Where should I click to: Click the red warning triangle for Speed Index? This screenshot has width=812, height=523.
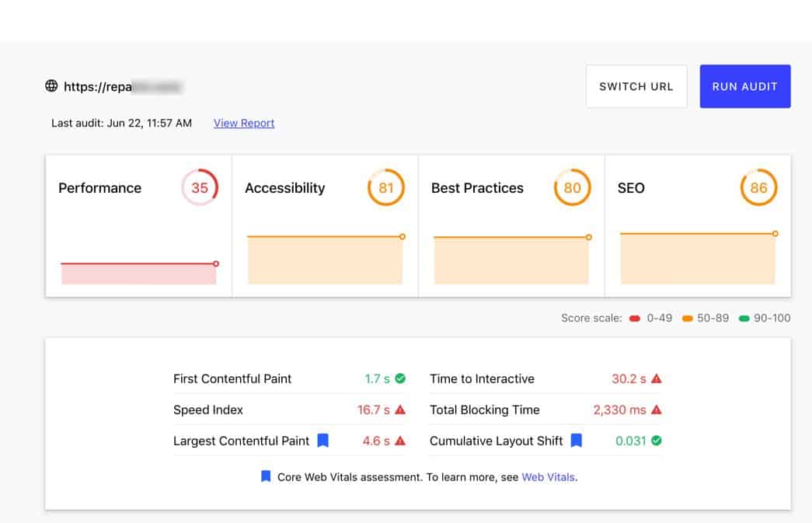pos(400,410)
